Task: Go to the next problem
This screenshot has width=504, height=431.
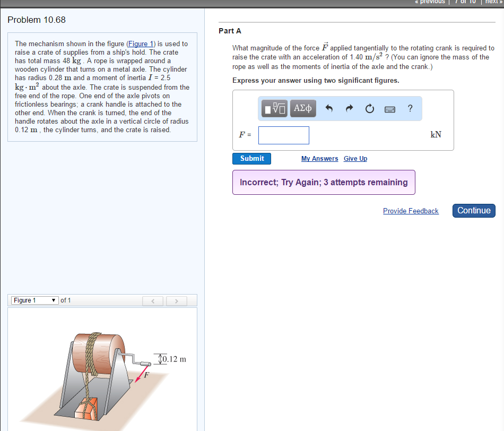Action: 493,2
